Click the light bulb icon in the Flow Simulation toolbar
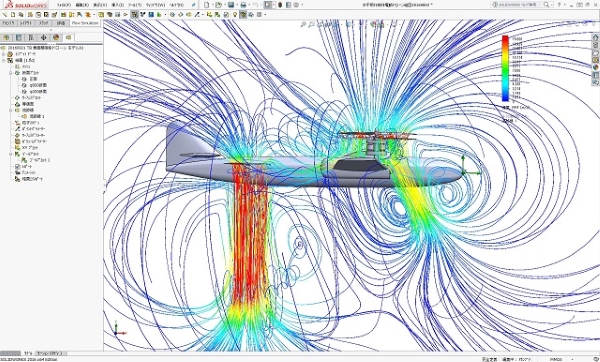600x362 pixels. pos(235,15)
